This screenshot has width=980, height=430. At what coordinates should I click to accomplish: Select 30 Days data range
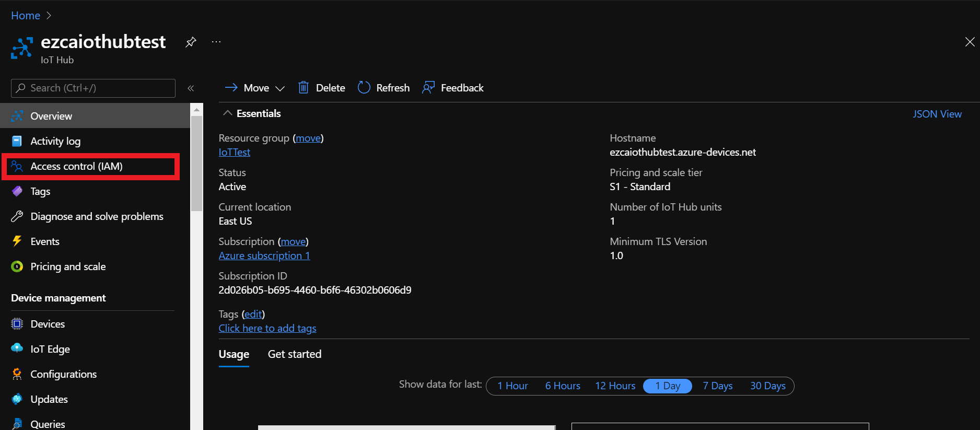pos(768,386)
